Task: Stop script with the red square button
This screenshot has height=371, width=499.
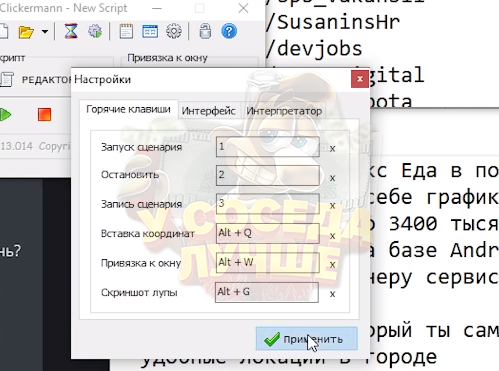Action: (44, 114)
